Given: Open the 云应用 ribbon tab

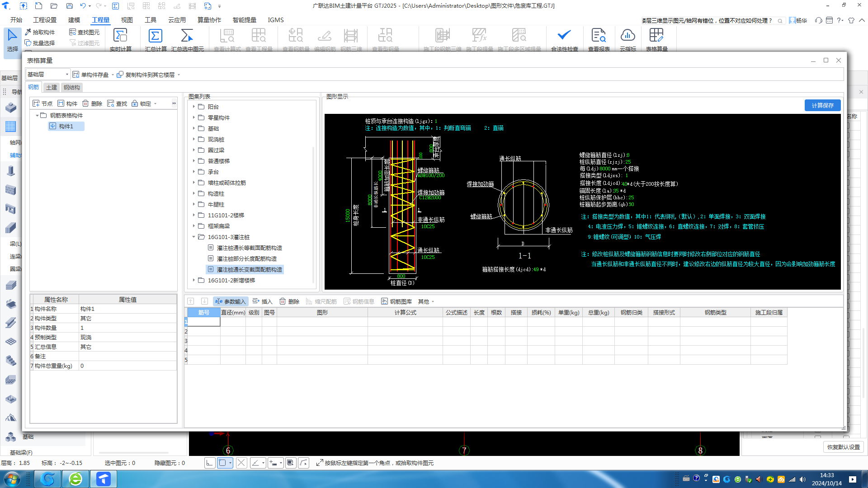Looking at the screenshot, I should coord(177,20).
